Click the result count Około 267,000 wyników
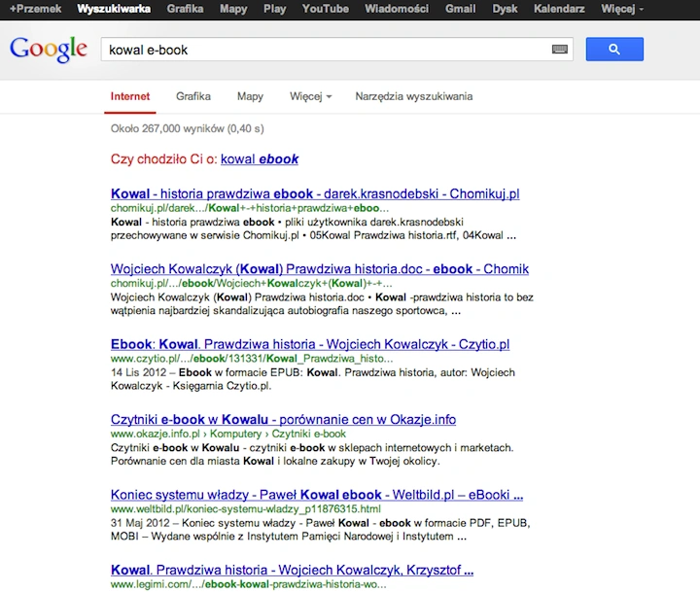The width and height of the screenshot is (700, 592). click(187, 128)
